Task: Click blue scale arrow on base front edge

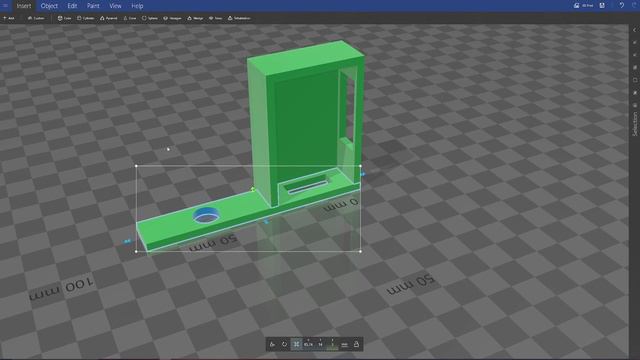Action: 266,222
